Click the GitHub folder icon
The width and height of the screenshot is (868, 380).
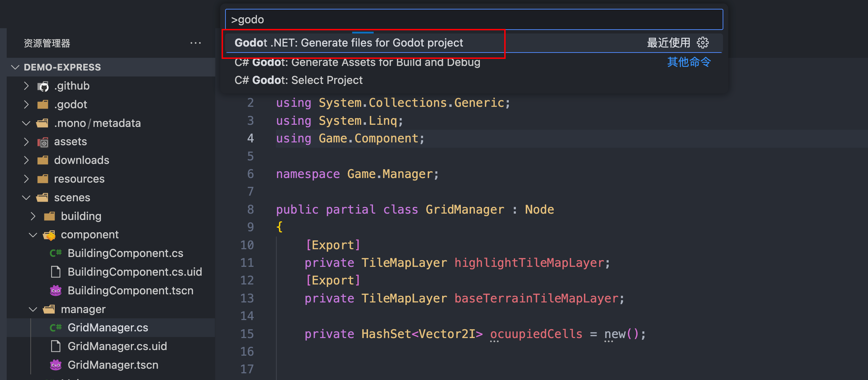[x=43, y=86]
